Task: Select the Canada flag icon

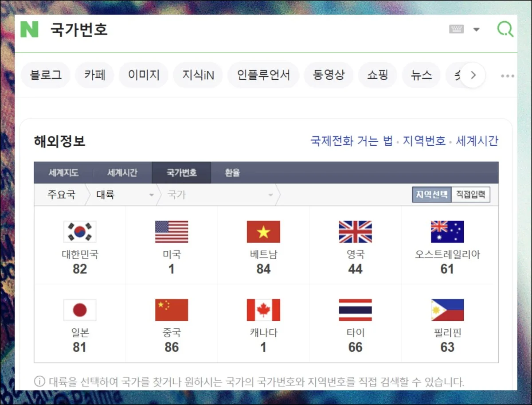Action: [263, 310]
